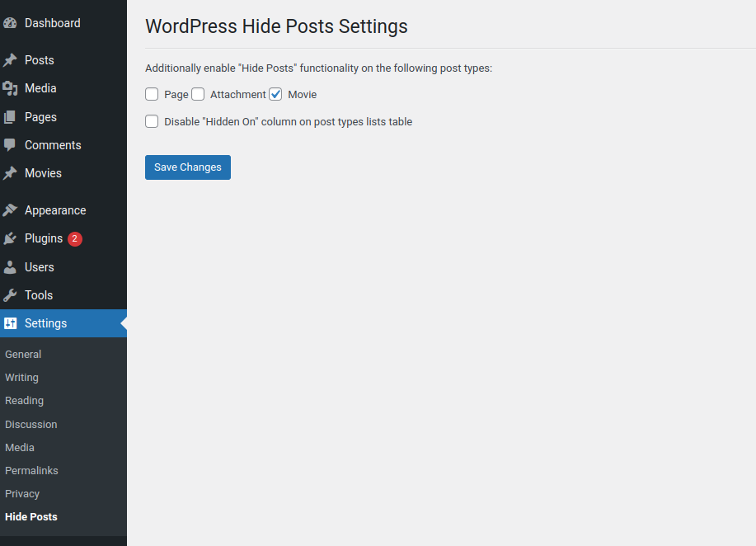756x546 pixels.
Task: Click the Users person icon
Action: (10, 267)
